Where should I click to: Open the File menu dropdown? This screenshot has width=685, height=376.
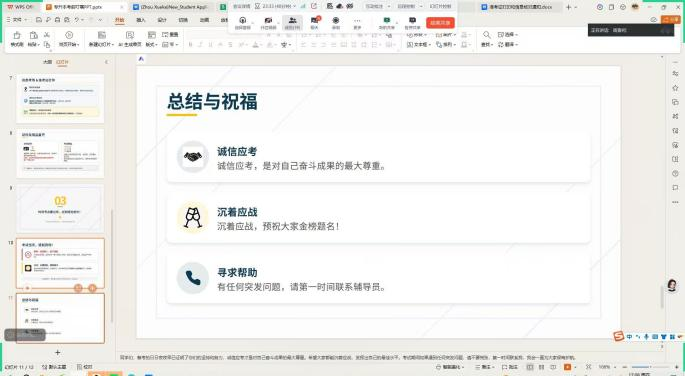click(17, 20)
